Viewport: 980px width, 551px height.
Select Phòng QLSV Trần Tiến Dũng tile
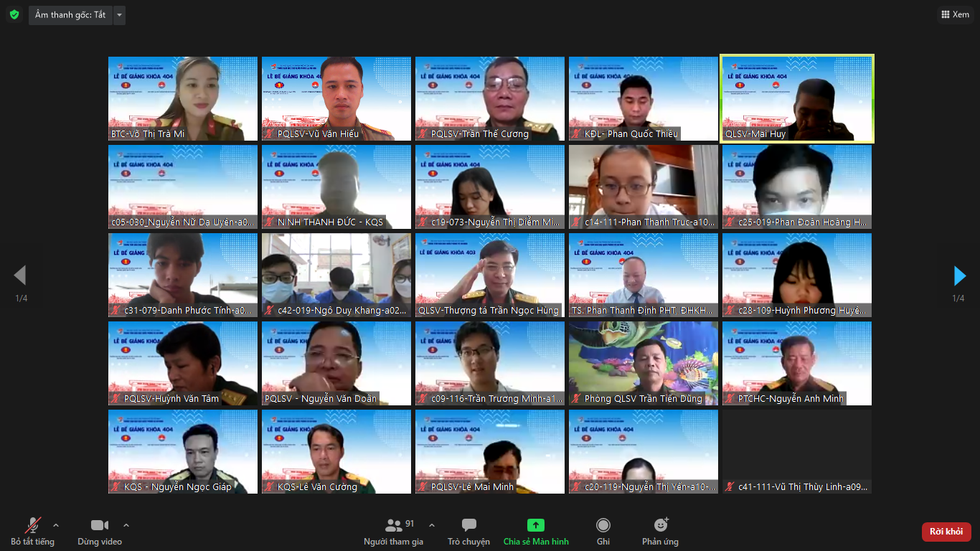point(644,363)
